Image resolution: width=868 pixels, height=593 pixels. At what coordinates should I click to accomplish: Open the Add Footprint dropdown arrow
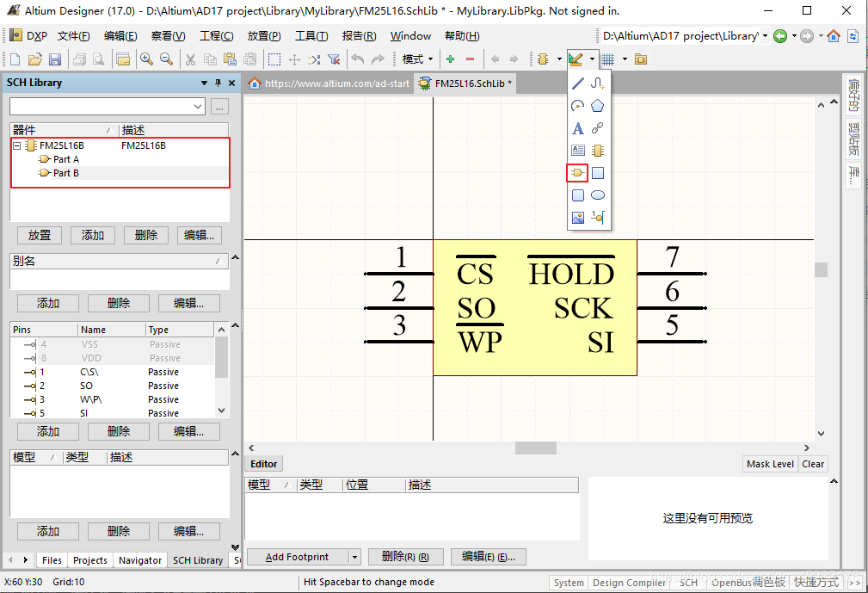pos(354,557)
